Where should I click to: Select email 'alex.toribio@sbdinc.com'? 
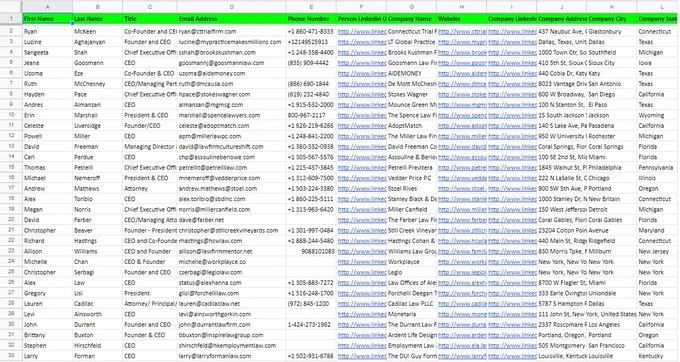click(x=232, y=199)
